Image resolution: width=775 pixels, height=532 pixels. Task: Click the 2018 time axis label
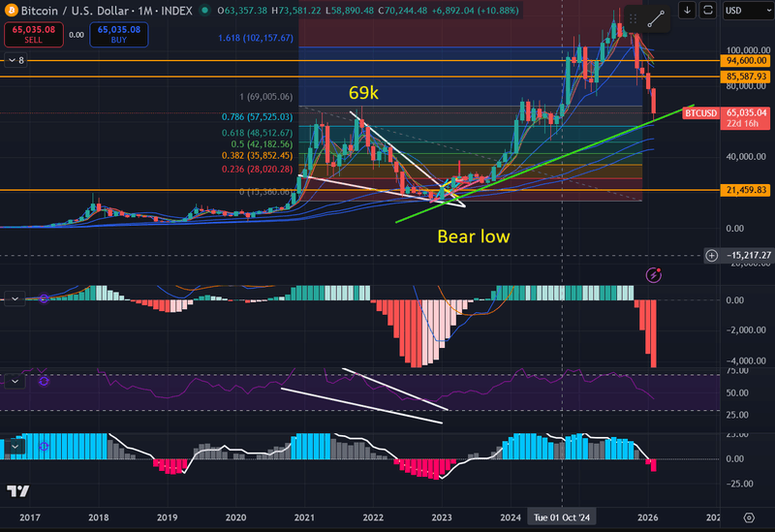[99, 517]
